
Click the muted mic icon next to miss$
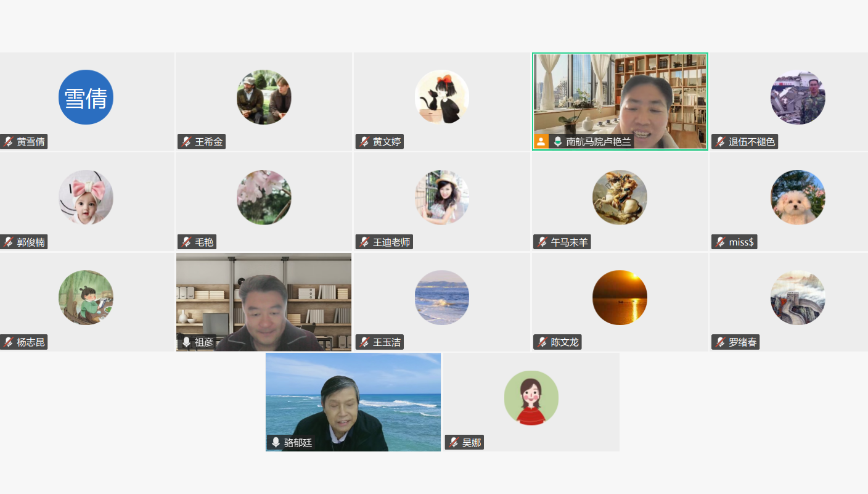719,242
